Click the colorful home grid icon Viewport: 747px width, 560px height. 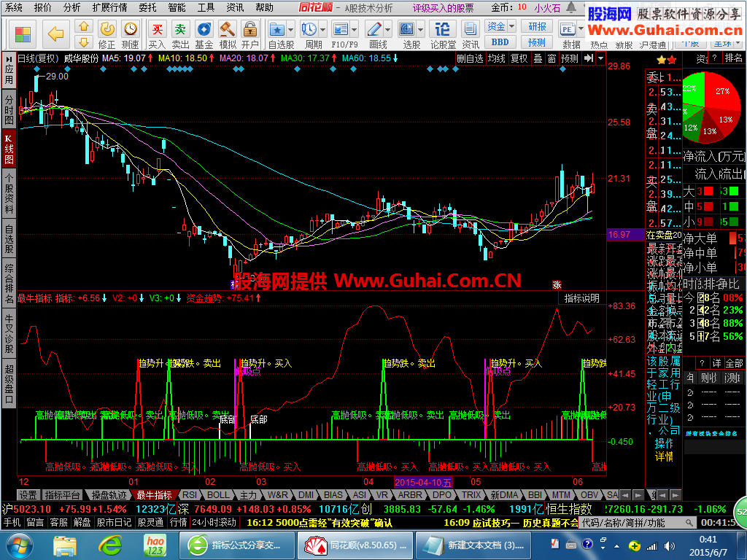click(23, 34)
